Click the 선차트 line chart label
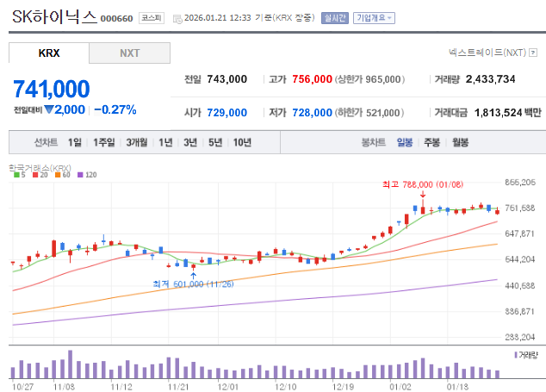 tap(46, 142)
